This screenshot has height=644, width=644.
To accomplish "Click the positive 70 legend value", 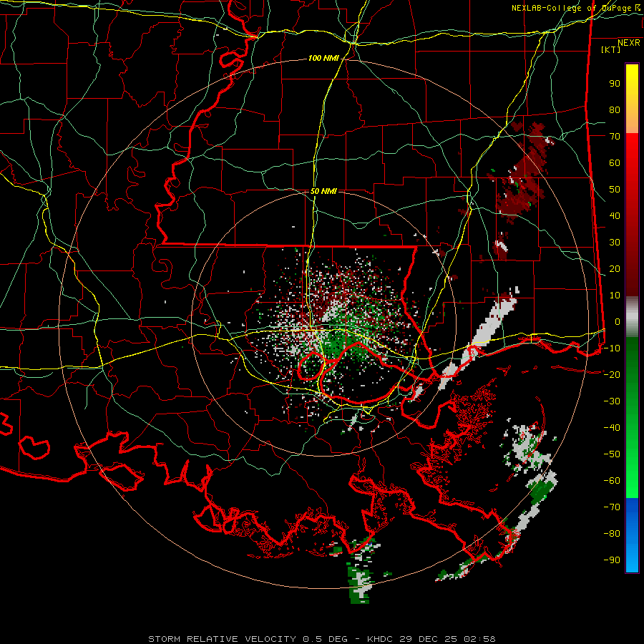I will coord(615,137).
